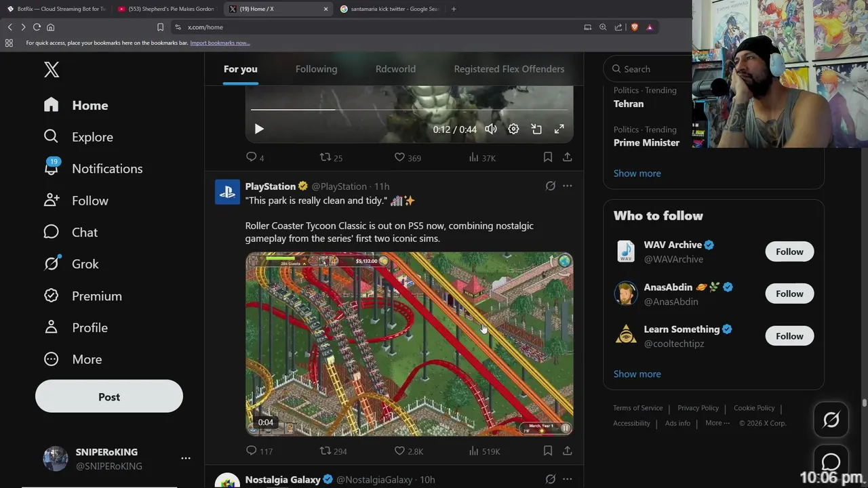This screenshot has height=488, width=868.
Task: Share the top video post
Action: [568, 157]
